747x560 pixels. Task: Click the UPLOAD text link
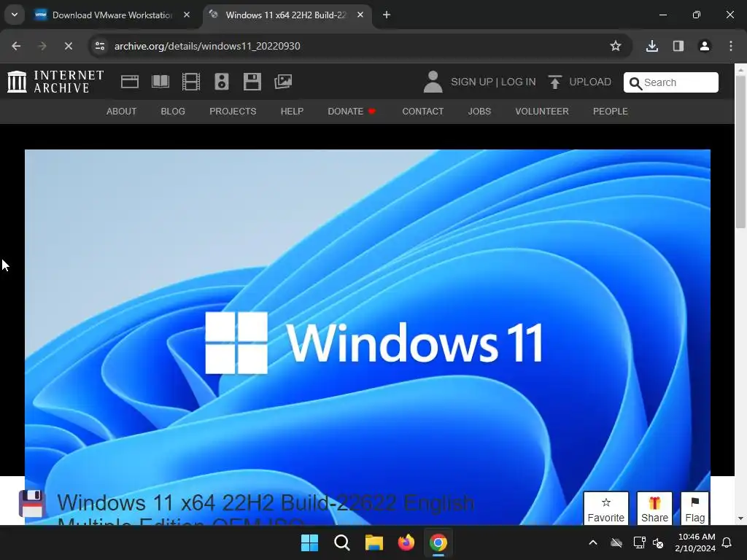(x=590, y=82)
